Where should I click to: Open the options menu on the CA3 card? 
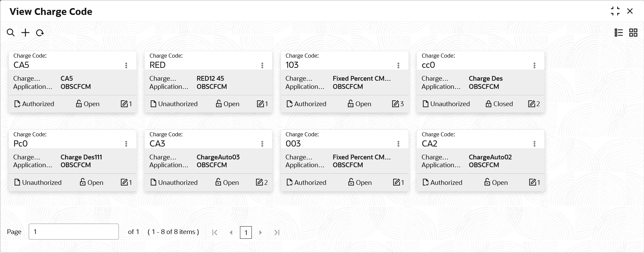point(262,144)
